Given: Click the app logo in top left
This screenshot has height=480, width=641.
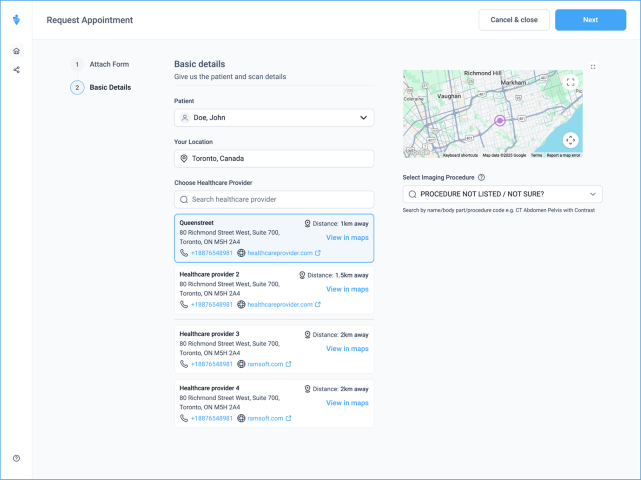Looking at the screenshot, I should pos(16,19).
